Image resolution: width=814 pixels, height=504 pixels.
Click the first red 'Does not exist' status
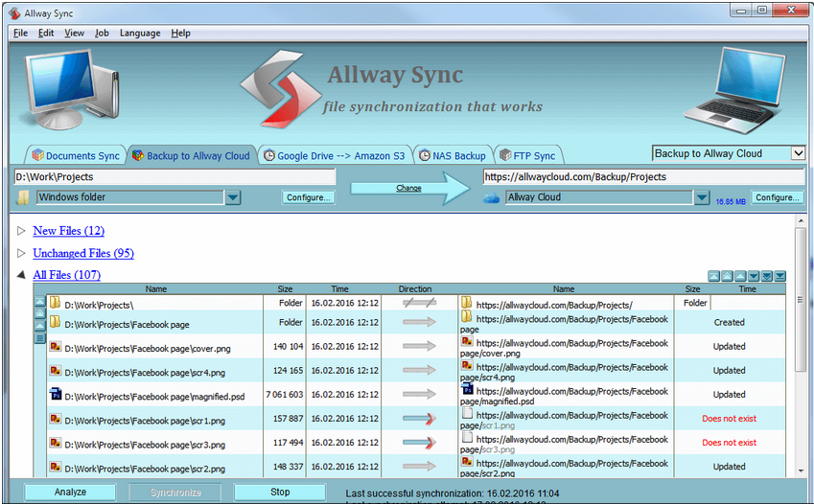click(729, 419)
